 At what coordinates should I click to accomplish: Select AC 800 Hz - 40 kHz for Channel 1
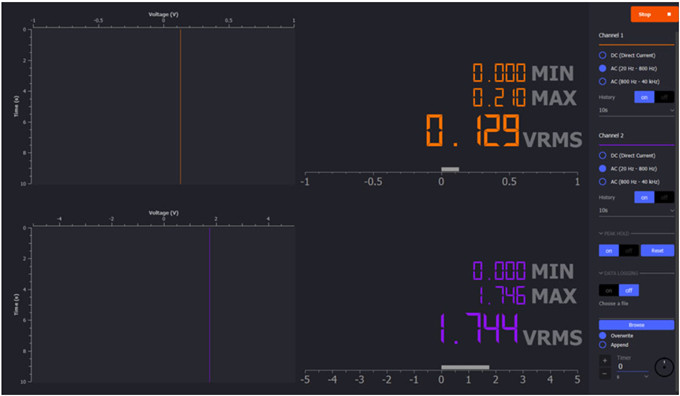(x=602, y=81)
